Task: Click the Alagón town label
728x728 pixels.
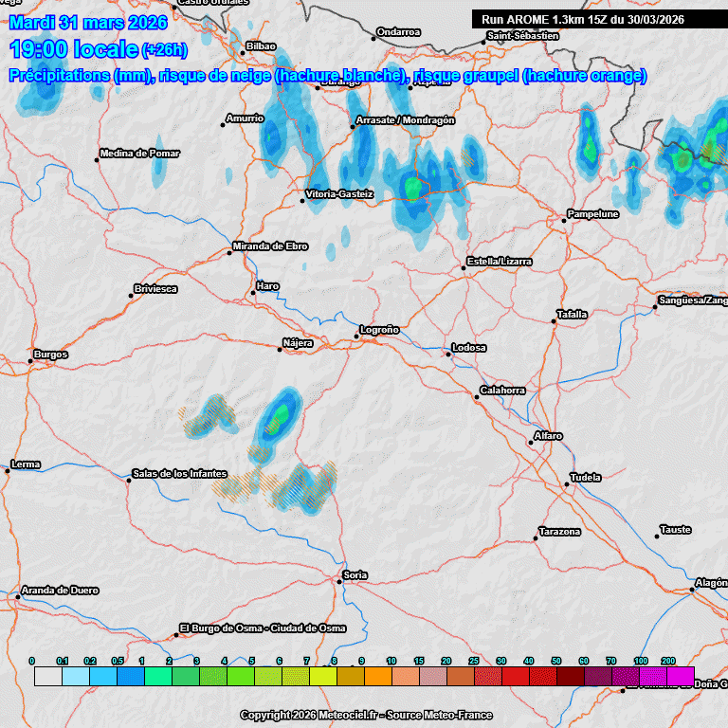Action: (711, 583)
